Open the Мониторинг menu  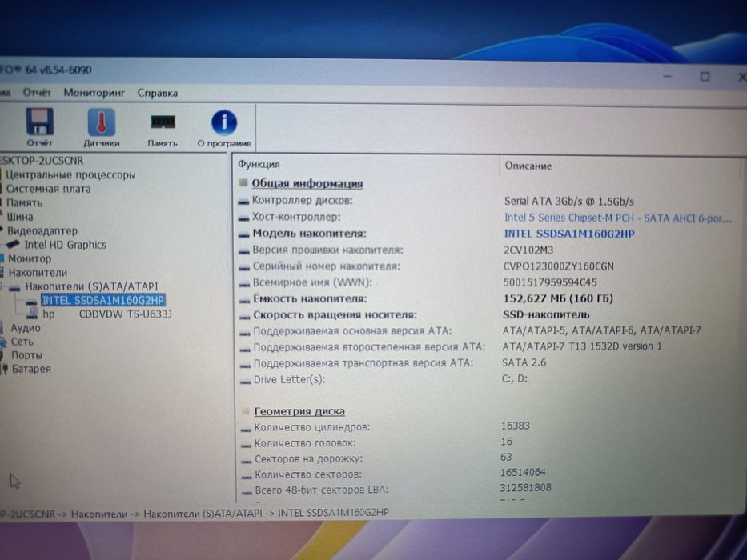point(94,92)
